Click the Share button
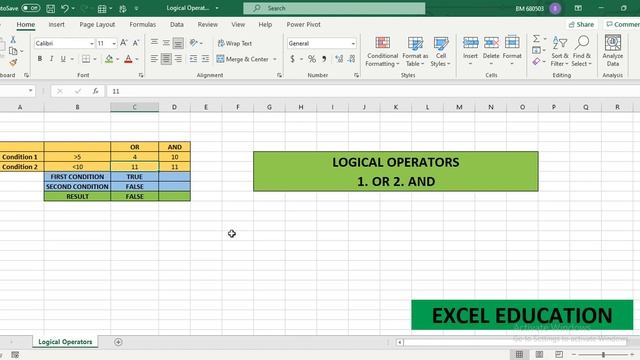640x360 pixels. (x=581, y=24)
